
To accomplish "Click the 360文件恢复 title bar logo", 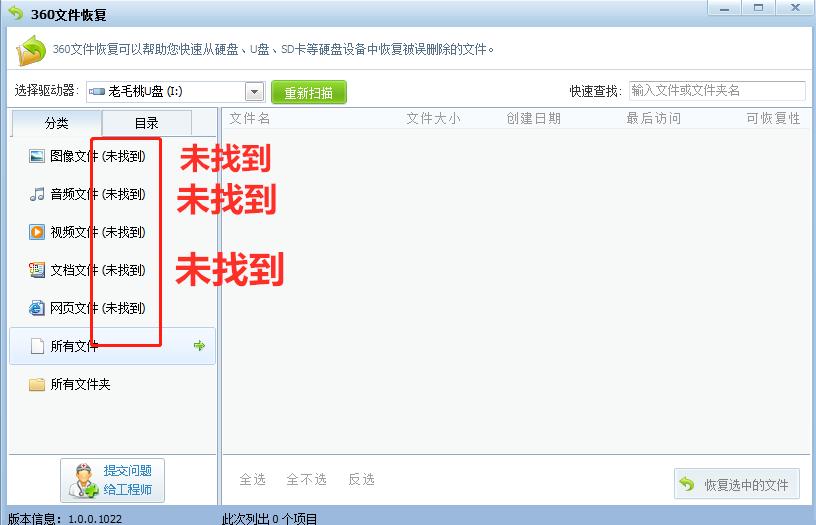I will 16,13.
